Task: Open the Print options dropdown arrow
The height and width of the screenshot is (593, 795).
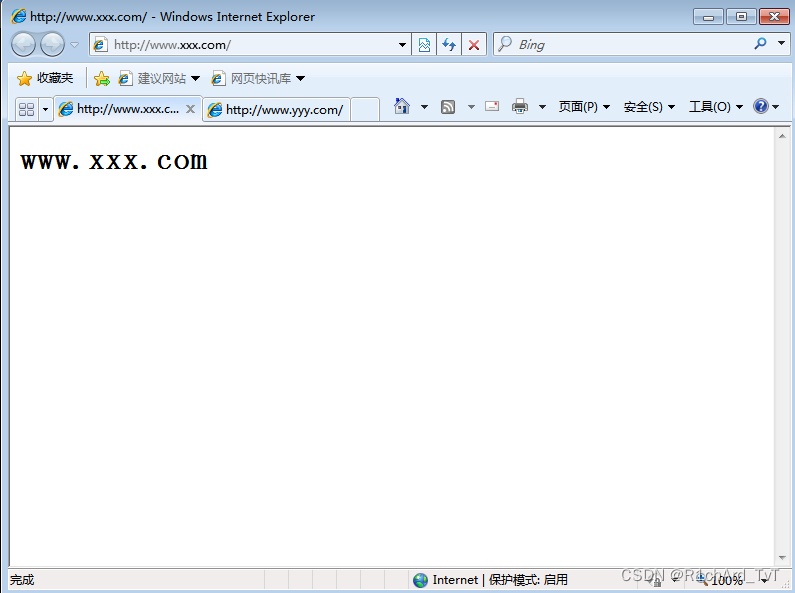Action: (542, 107)
